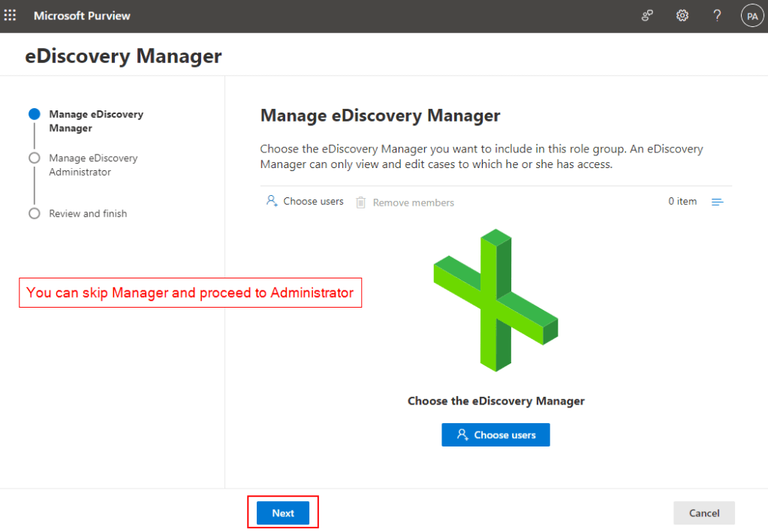Open the list filter options icon
Screen dimensions: 768x532
pos(717,203)
